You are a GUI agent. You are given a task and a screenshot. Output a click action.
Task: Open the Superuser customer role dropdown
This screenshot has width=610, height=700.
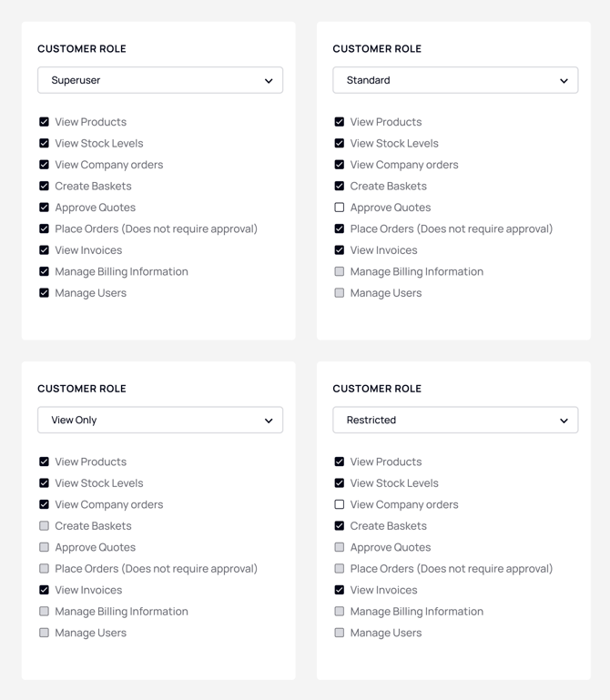coord(160,80)
